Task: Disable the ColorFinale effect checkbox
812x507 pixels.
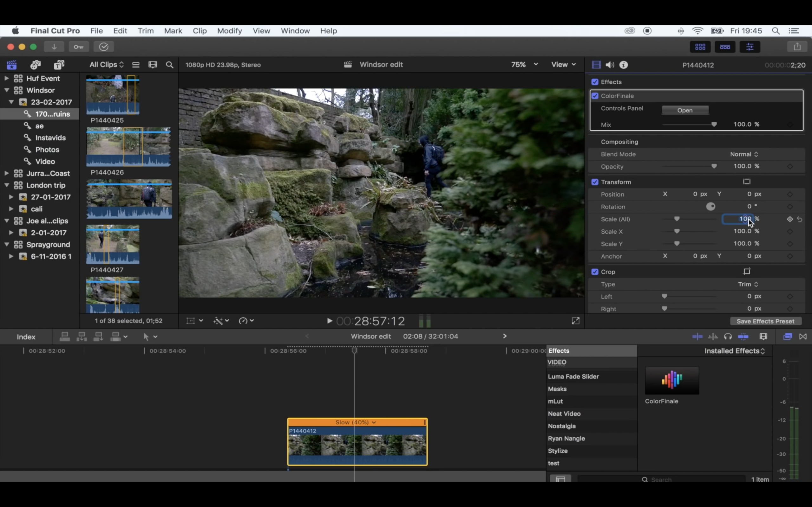Action: coord(595,96)
